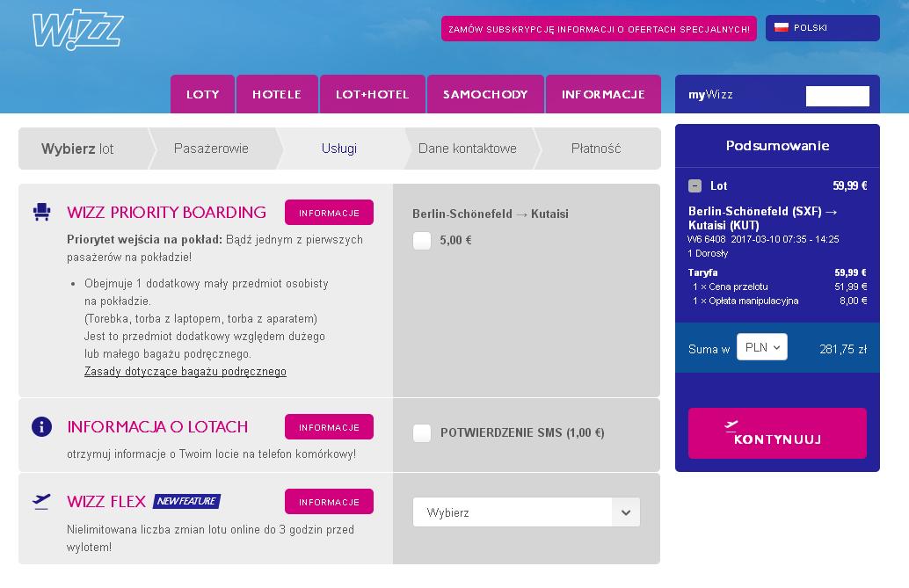Open the Polski language selector

pos(823,28)
